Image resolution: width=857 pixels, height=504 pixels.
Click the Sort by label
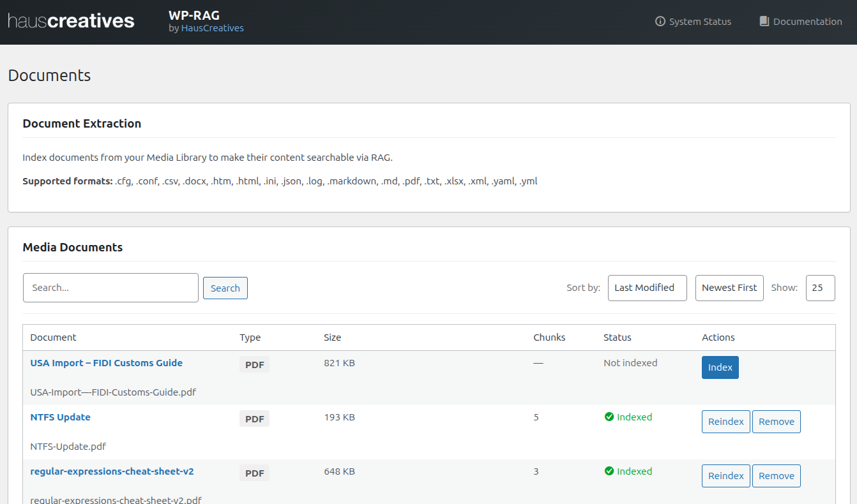[x=584, y=288]
